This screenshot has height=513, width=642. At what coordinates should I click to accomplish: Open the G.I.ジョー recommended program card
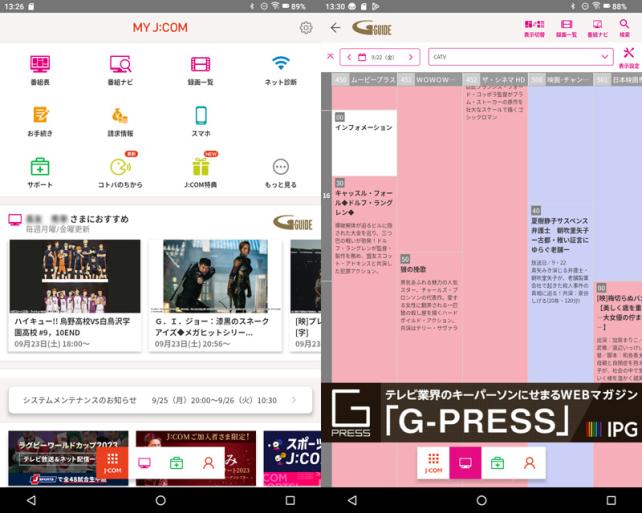[215, 295]
